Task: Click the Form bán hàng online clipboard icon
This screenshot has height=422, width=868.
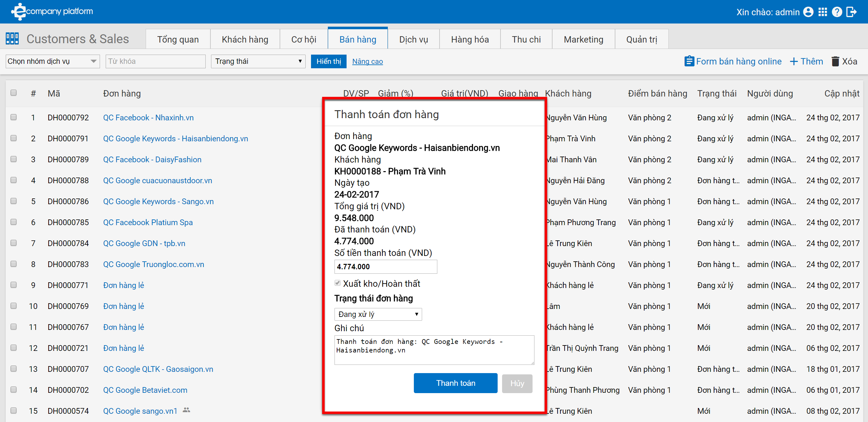Action: 689,61
